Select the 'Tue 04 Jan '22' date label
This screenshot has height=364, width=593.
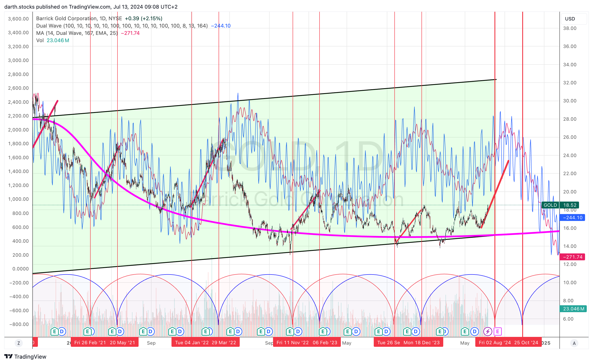tap(192, 342)
